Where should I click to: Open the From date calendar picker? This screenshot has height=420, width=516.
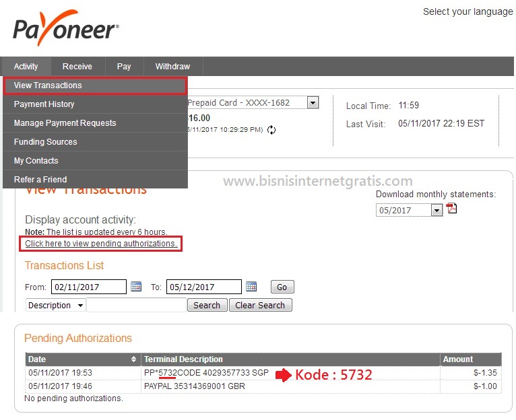click(136, 287)
